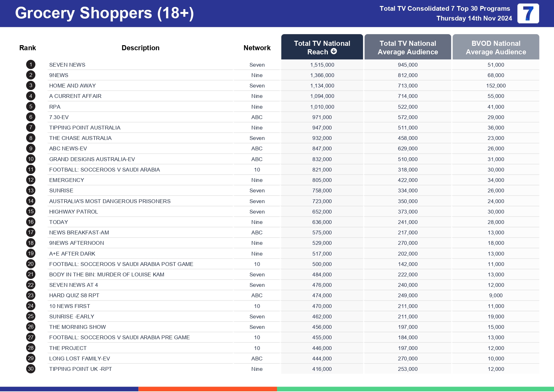Click the rank 1 circle badge
Screen dimensions: 554x392
tap(31, 65)
